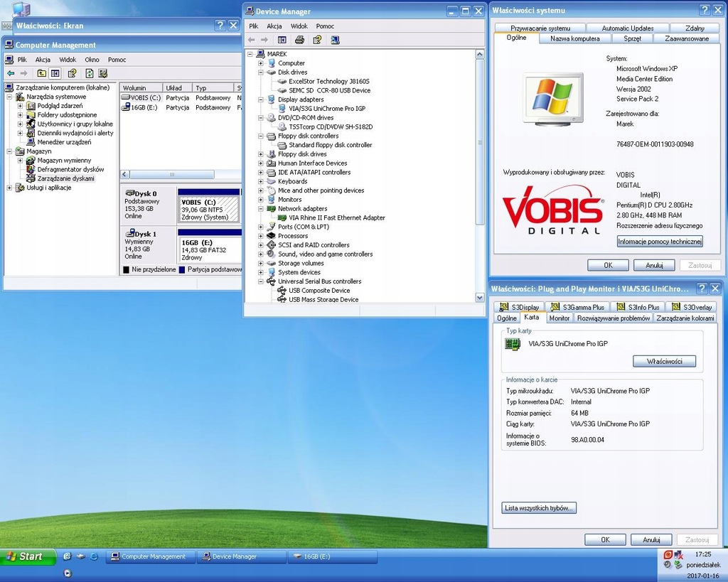Open Widok menu in Computer Management
728x582 pixels.
(68, 60)
